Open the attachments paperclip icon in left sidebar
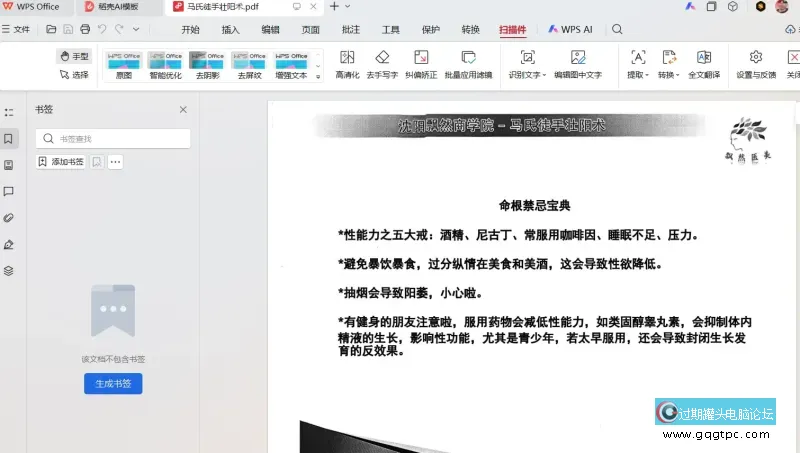This screenshot has height=453, width=800. click(9, 218)
